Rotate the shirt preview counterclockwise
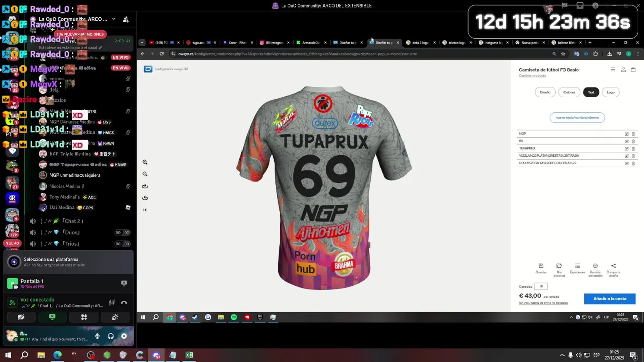Screen dimensions: 644x362 point(145,198)
